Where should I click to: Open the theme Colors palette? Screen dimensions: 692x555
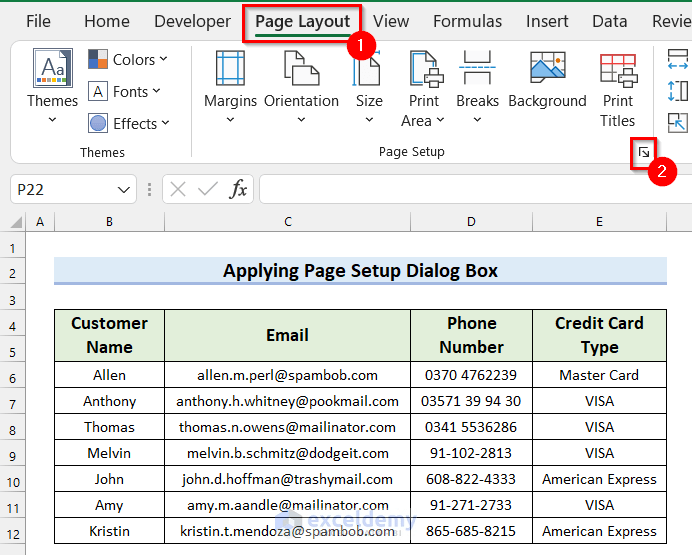coord(128,59)
